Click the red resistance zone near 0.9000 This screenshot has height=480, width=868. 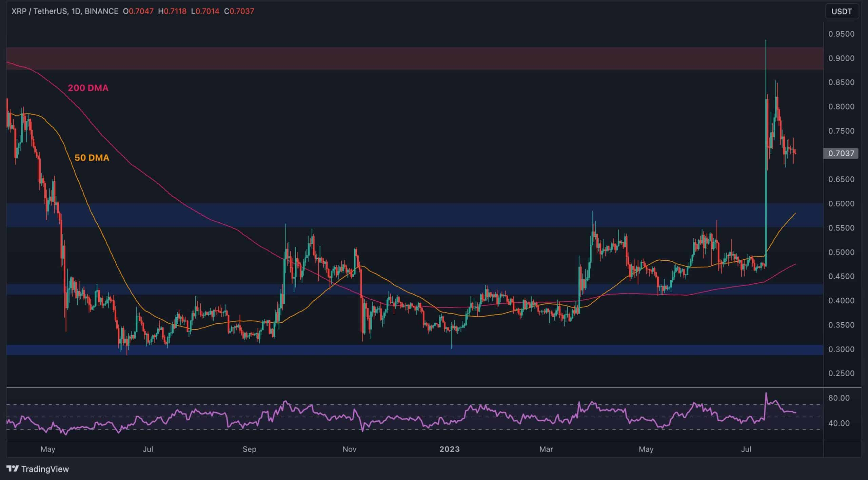(x=415, y=58)
